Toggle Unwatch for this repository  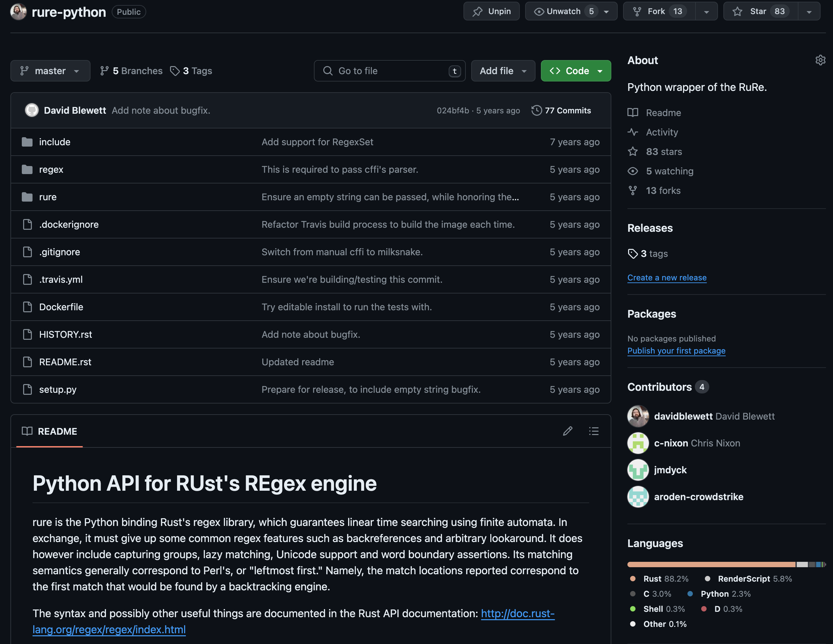[563, 11]
